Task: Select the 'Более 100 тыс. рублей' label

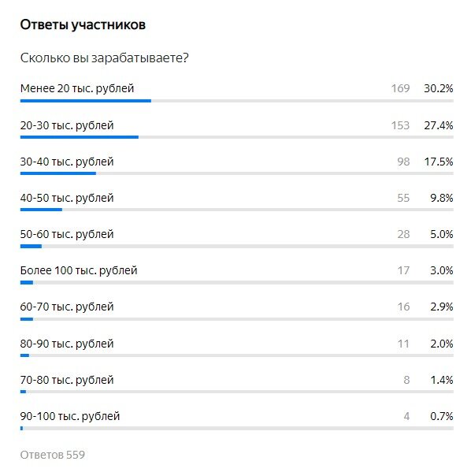Action: [79, 270]
